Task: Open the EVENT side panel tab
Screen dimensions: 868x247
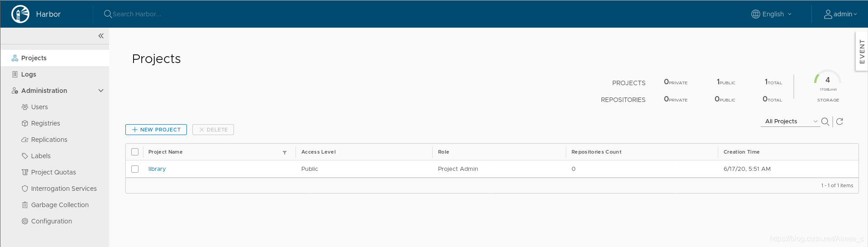Action: coord(862,51)
